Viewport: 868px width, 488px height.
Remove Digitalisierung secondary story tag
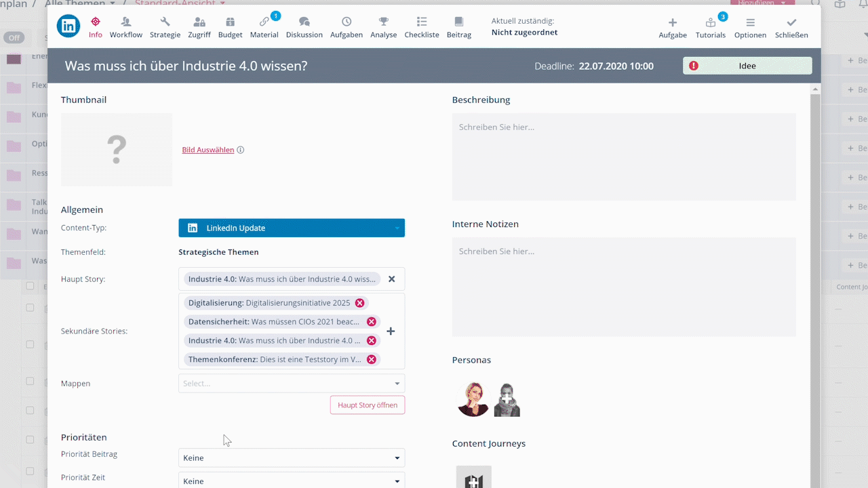(359, 303)
